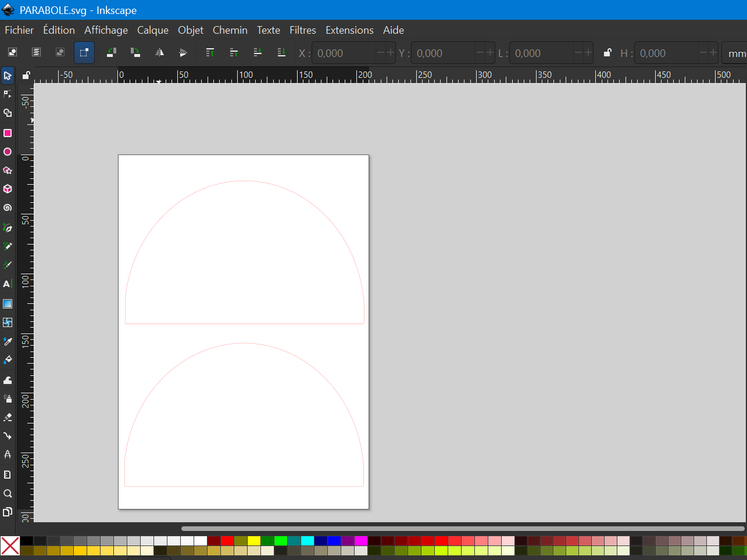Select the Rectangle tool

coord(8,133)
